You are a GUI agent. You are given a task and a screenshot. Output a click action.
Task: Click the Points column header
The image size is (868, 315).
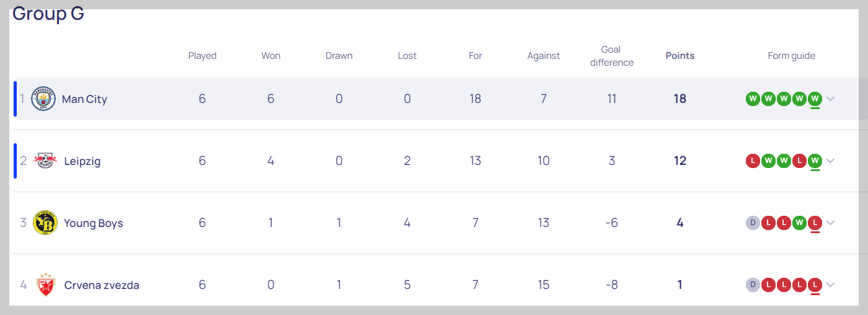[x=680, y=56]
